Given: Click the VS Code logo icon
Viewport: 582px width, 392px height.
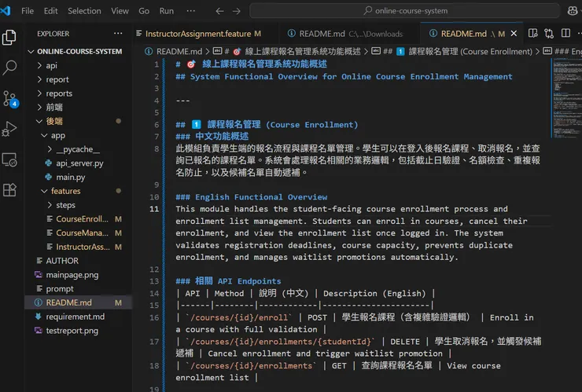Looking at the screenshot, I should coord(6,11).
